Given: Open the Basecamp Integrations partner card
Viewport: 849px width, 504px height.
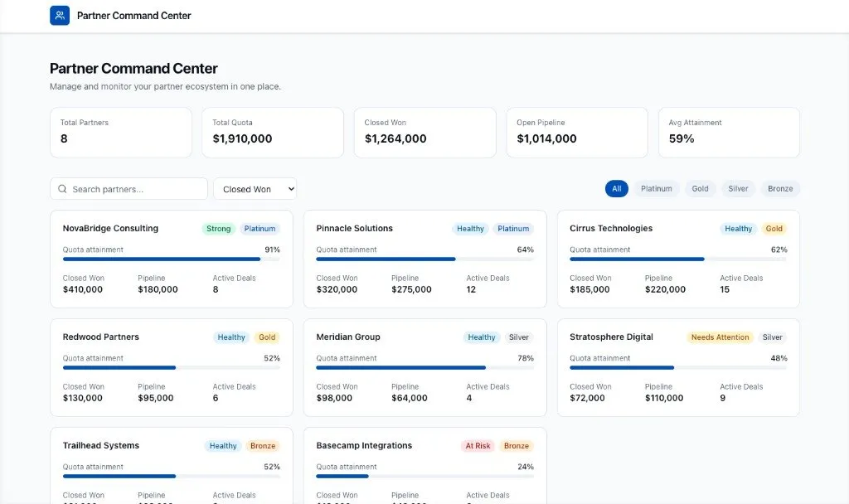Looking at the screenshot, I should click(x=425, y=466).
